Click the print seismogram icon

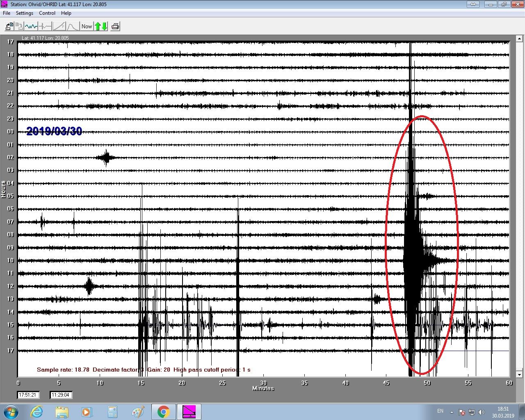pos(115,26)
